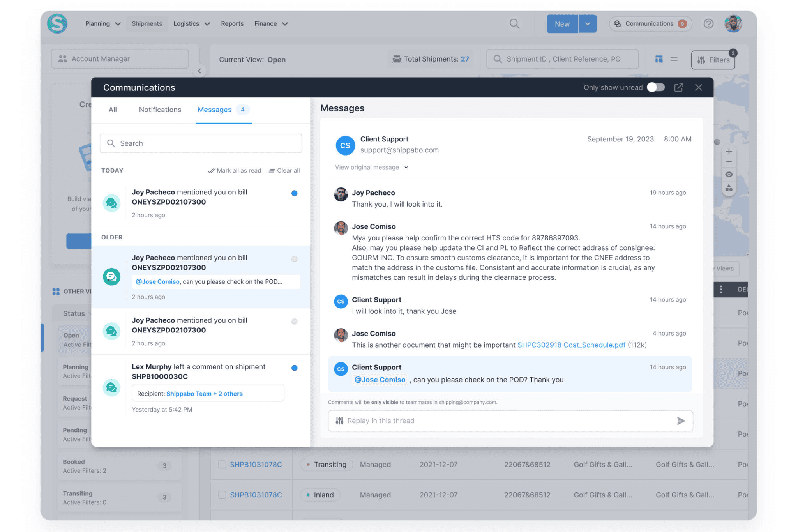Expand the Finance menu

pos(271,24)
